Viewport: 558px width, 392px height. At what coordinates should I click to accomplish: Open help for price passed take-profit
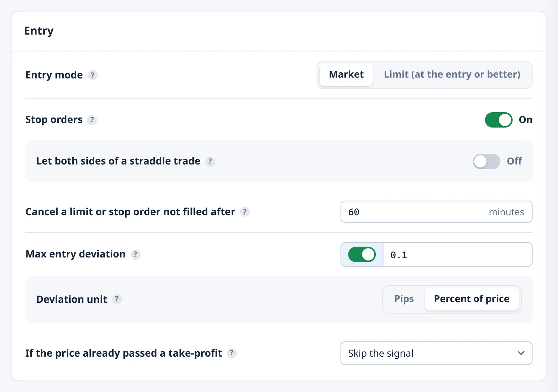click(x=232, y=353)
